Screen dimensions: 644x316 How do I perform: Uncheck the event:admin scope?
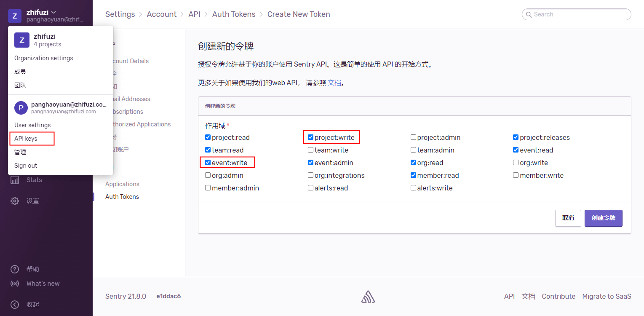[310, 163]
